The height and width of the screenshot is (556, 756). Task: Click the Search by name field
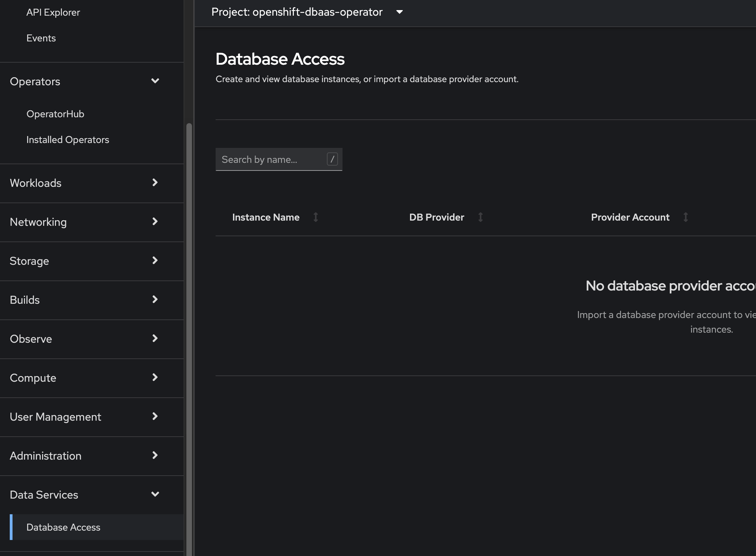(271, 159)
